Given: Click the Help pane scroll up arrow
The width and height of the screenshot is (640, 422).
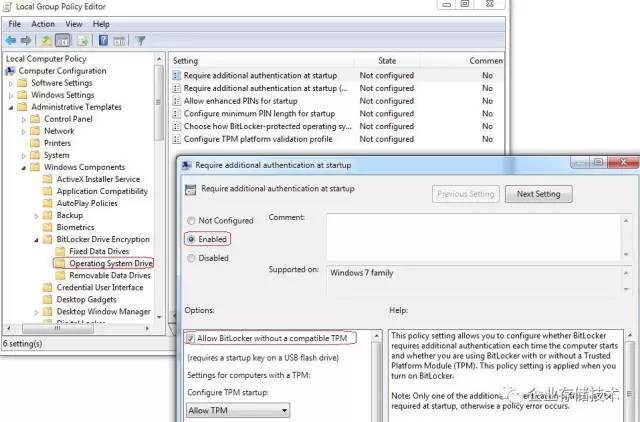Looking at the screenshot, I should point(629,335).
